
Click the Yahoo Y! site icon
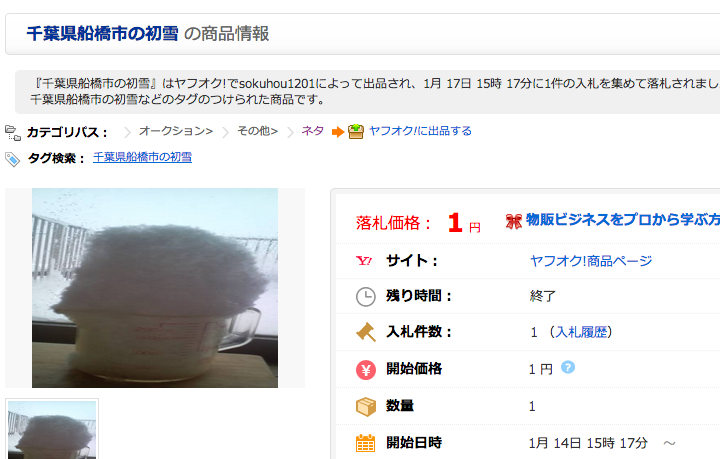point(364,261)
